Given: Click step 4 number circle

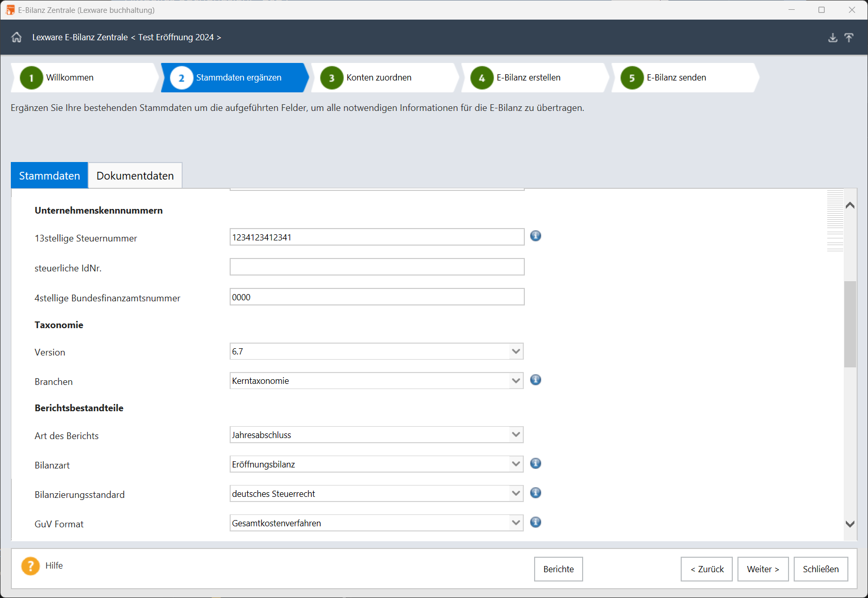Looking at the screenshot, I should point(482,78).
